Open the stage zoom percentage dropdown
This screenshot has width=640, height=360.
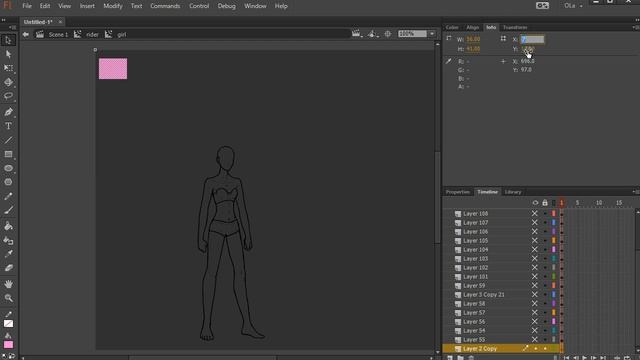pyautogui.click(x=432, y=34)
